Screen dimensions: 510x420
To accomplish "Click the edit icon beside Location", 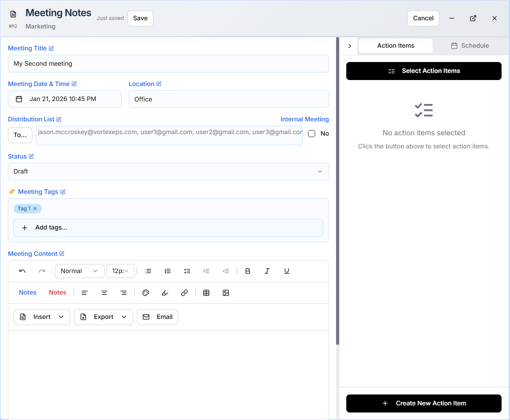I will (159, 84).
